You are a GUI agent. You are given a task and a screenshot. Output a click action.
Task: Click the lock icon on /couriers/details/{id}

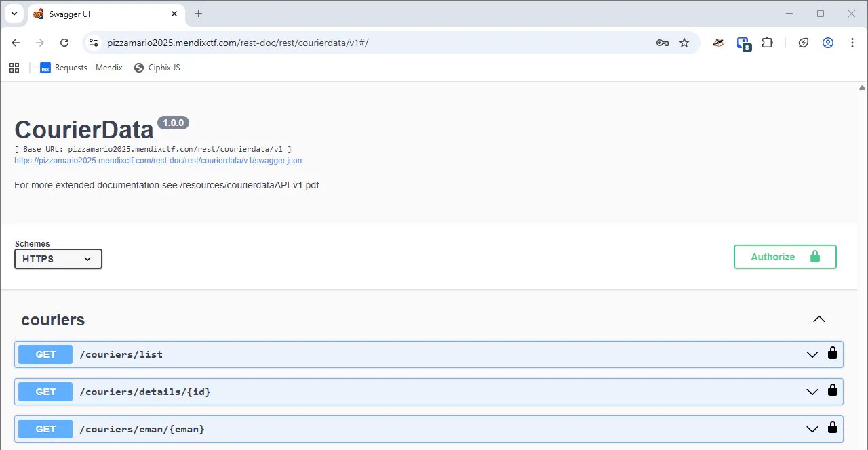(x=832, y=390)
